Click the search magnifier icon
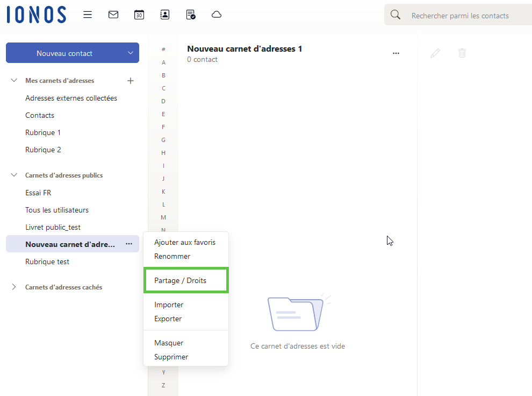Viewport: 532px width, 396px height. click(396, 15)
